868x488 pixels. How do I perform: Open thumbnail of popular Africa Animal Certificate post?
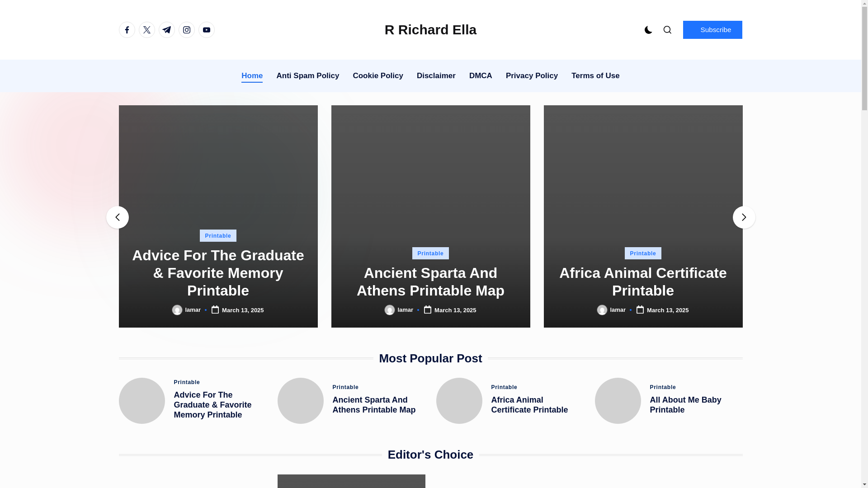pos(459,401)
